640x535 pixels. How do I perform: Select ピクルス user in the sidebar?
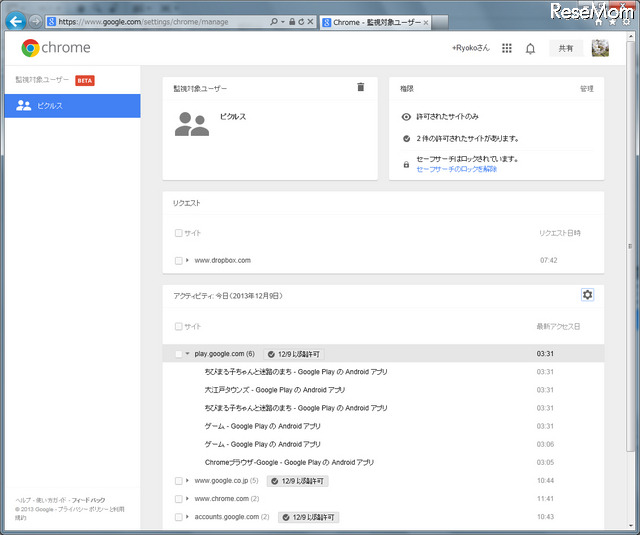pos(73,106)
